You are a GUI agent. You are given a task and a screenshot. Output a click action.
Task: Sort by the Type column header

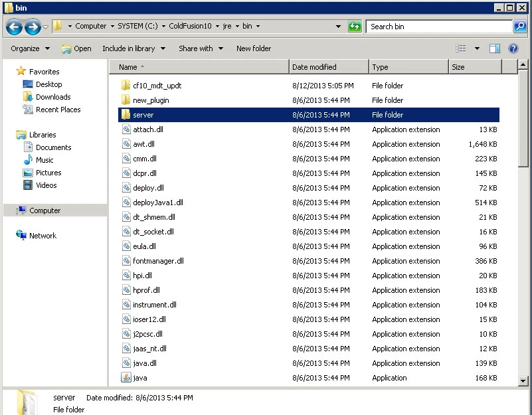409,67
